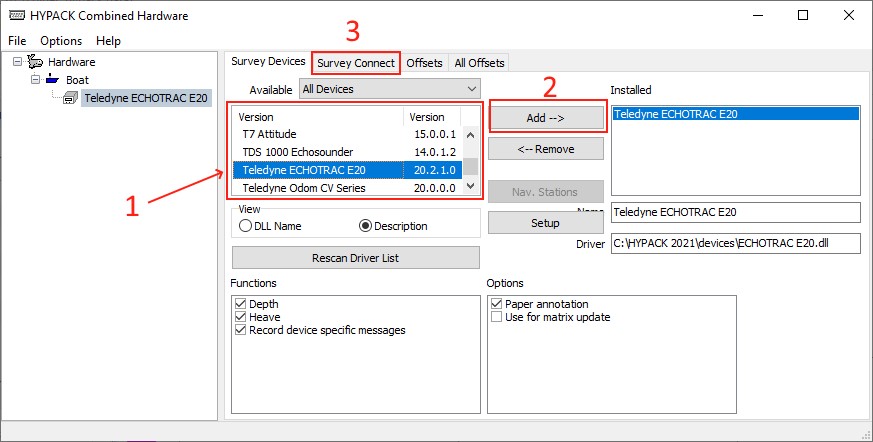Switch to the Survey Connect tab
Viewport: 873px width, 442px height.
point(356,63)
